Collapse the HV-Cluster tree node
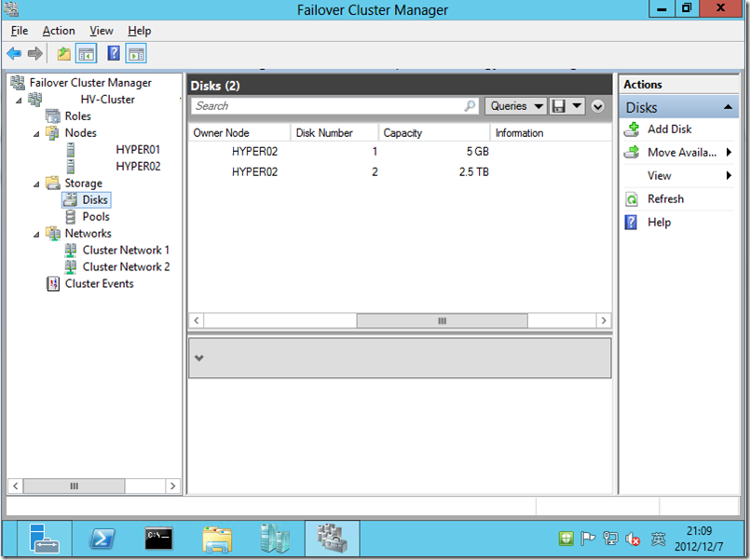The height and width of the screenshot is (560, 750). [19, 101]
